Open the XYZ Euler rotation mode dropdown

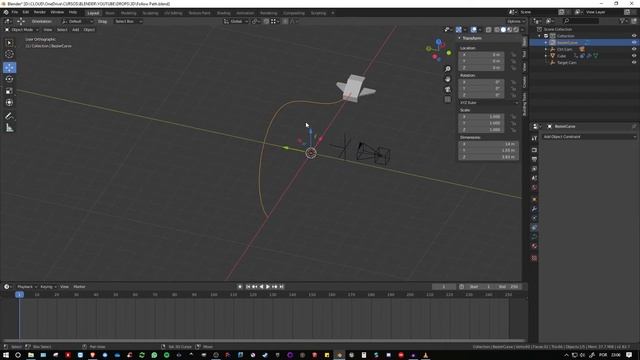tap(489, 103)
